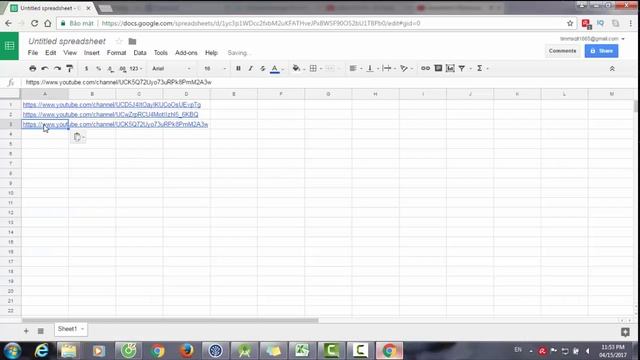Toggle strikethrough formatting
640x360 pixels.
click(x=262, y=69)
